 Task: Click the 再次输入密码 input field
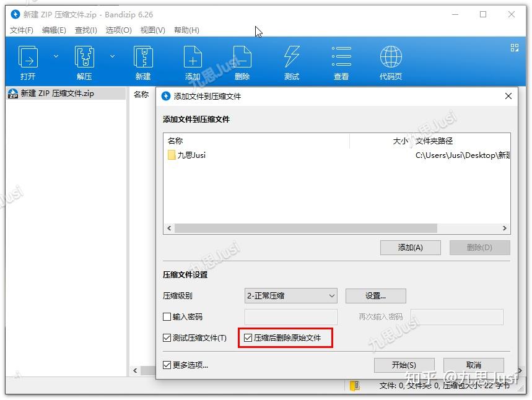pos(456,316)
